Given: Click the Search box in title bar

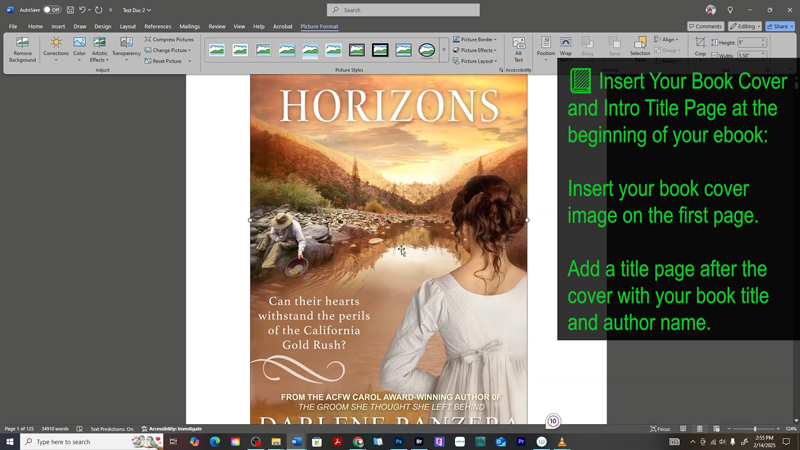Looking at the screenshot, I should tap(403, 10).
